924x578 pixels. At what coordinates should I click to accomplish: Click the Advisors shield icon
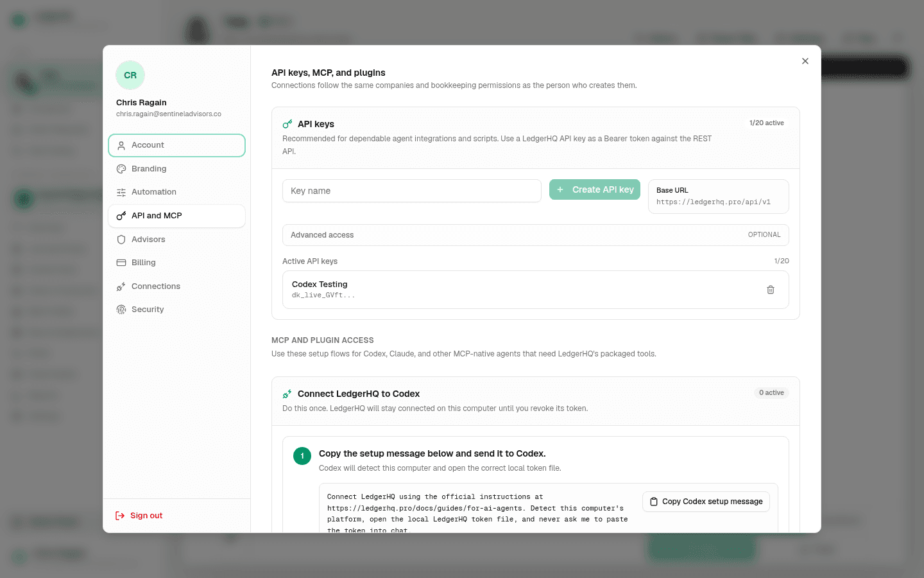[x=121, y=240]
